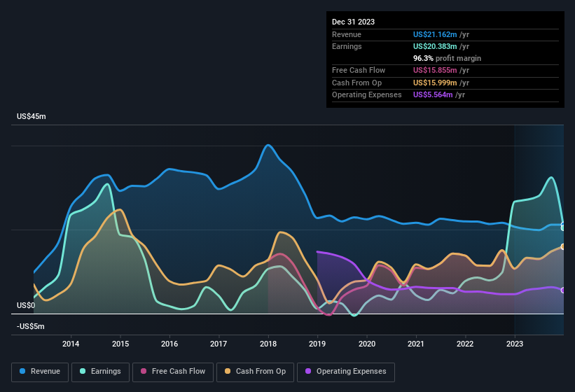This screenshot has height=392, width=575.
Task: Click the orange Cash From Op end-point marker
Action: click(563, 246)
